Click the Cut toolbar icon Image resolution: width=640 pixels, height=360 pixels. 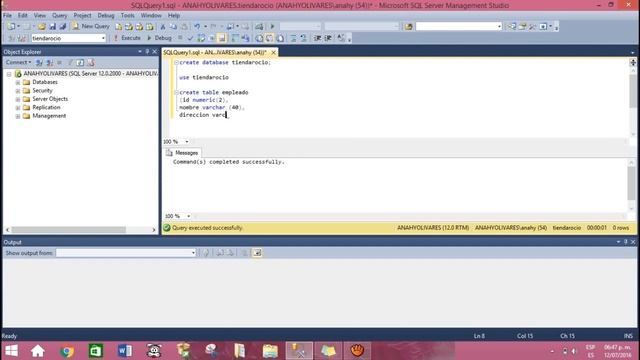tap(163, 27)
